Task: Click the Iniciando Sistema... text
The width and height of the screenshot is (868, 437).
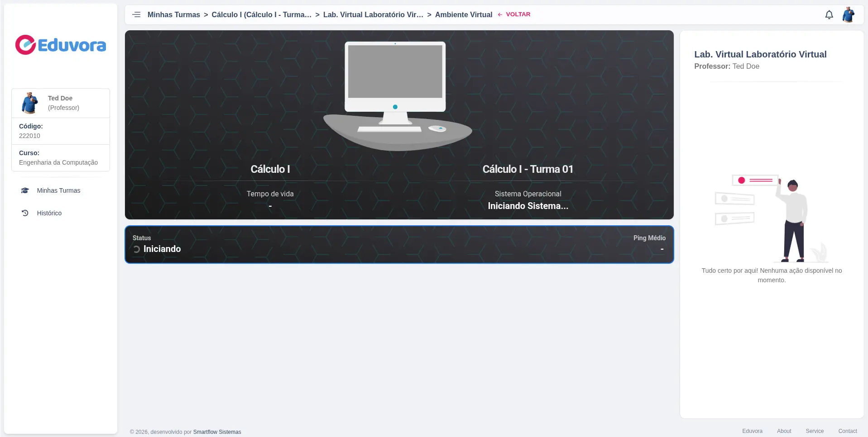Action: (x=528, y=206)
